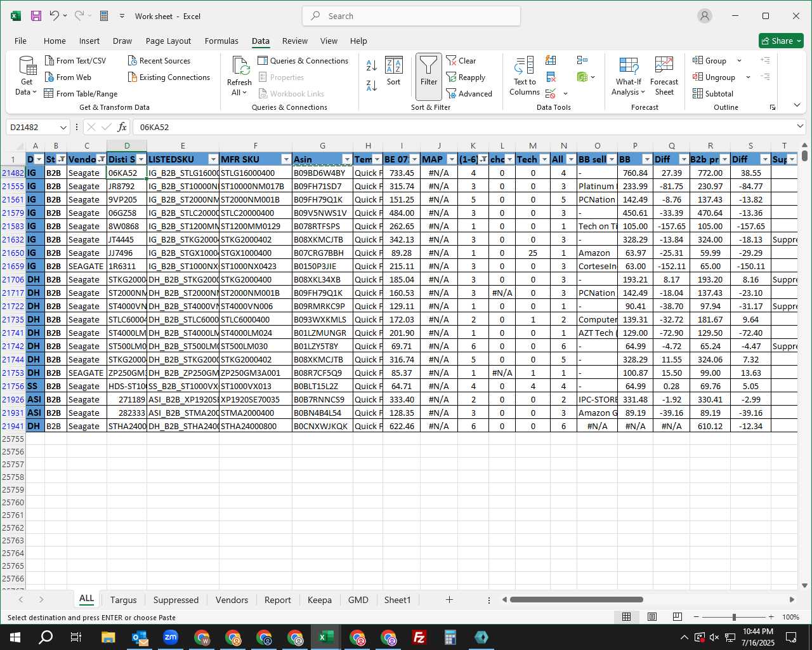Open the Get Data menu
Screen dimensions: 812x650
click(27, 76)
